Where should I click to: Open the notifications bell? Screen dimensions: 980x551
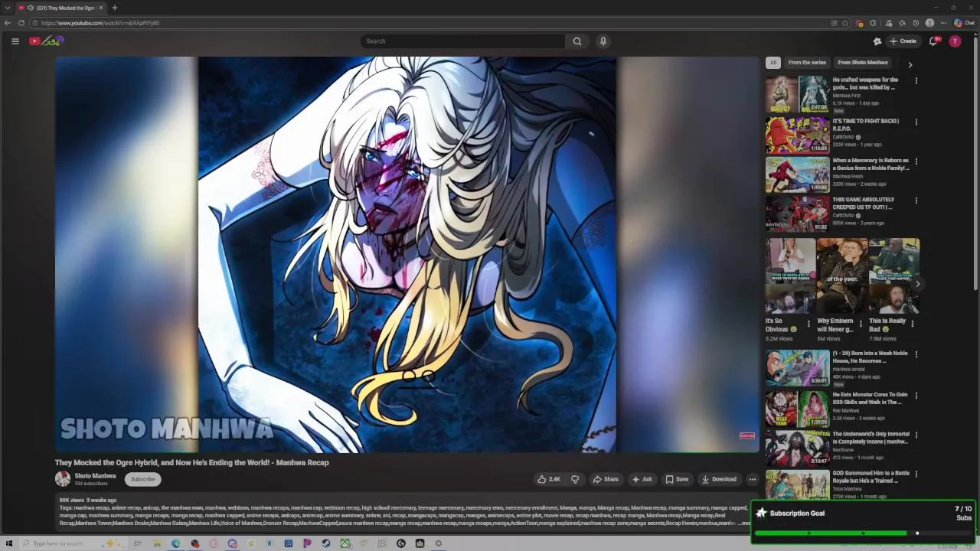pyautogui.click(x=933, y=41)
